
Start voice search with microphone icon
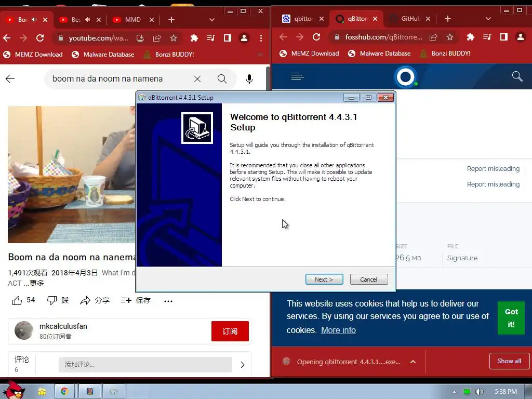coord(249,79)
